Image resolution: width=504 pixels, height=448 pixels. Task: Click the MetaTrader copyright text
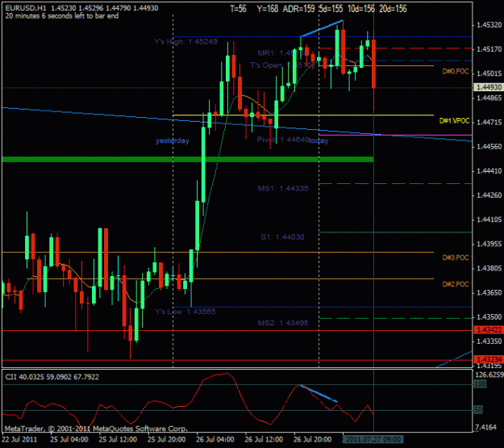[96, 429]
